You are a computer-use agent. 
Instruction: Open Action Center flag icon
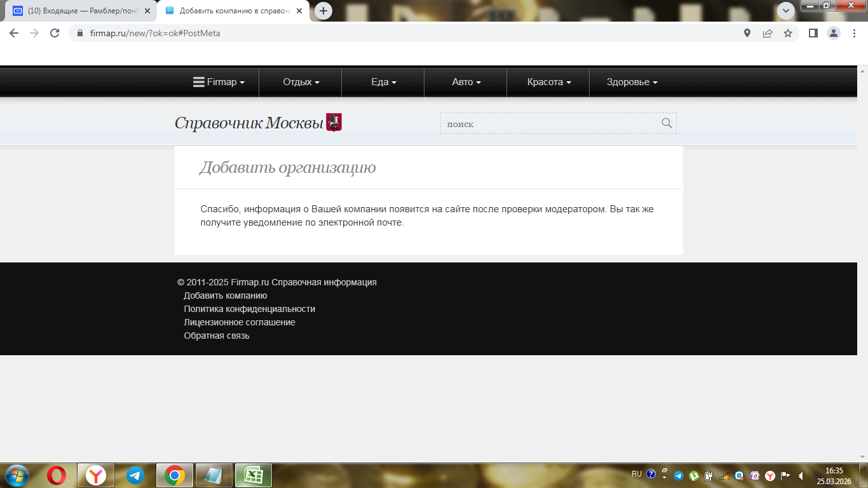pos(785,475)
